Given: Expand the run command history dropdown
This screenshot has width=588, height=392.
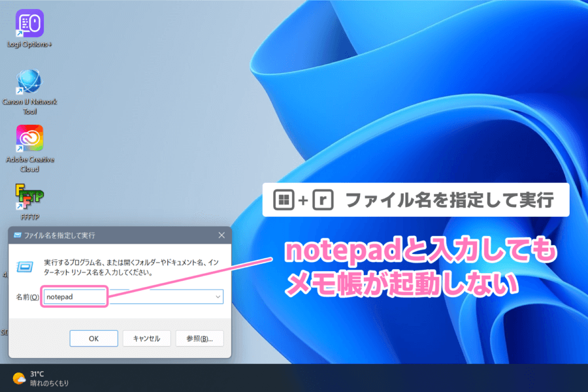Looking at the screenshot, I should (218, 296).
